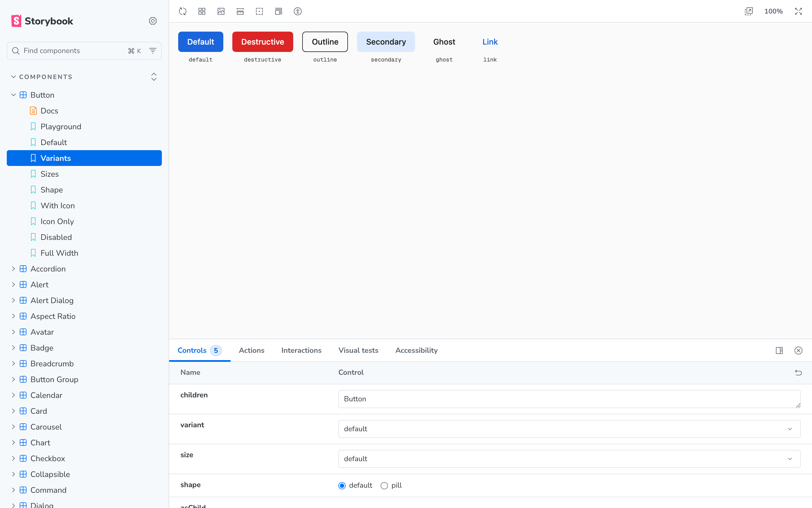Click the remount component icon in toolbar
The width and height of the screenshot is (812, 508).
[x=182, y=11]
